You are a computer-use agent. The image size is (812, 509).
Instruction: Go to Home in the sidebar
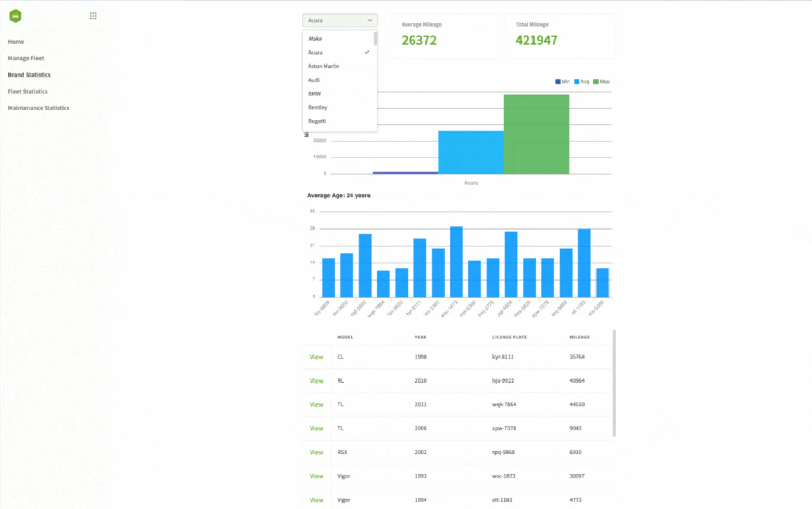point(16,42)
